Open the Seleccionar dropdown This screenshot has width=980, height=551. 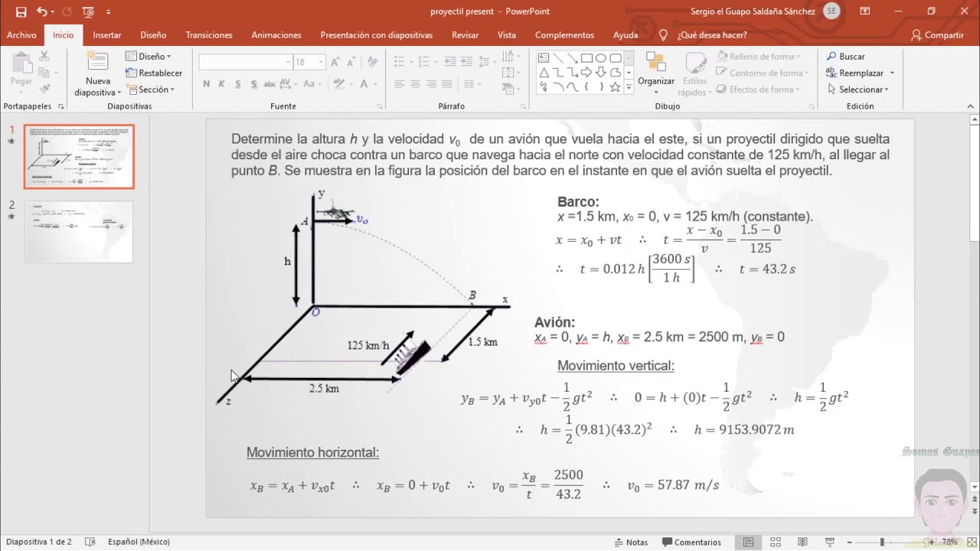(x=858, y=90)
